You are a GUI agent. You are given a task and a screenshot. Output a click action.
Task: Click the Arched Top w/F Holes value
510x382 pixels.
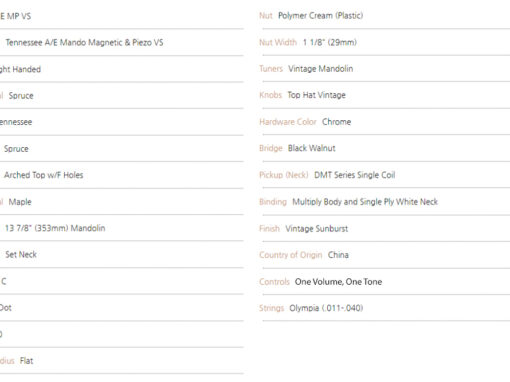tap(43, 175)
